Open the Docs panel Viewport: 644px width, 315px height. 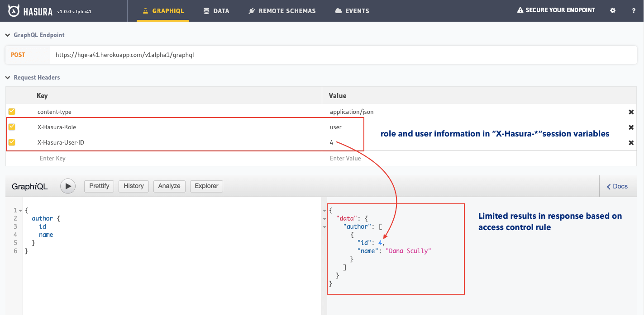point(617,186)
